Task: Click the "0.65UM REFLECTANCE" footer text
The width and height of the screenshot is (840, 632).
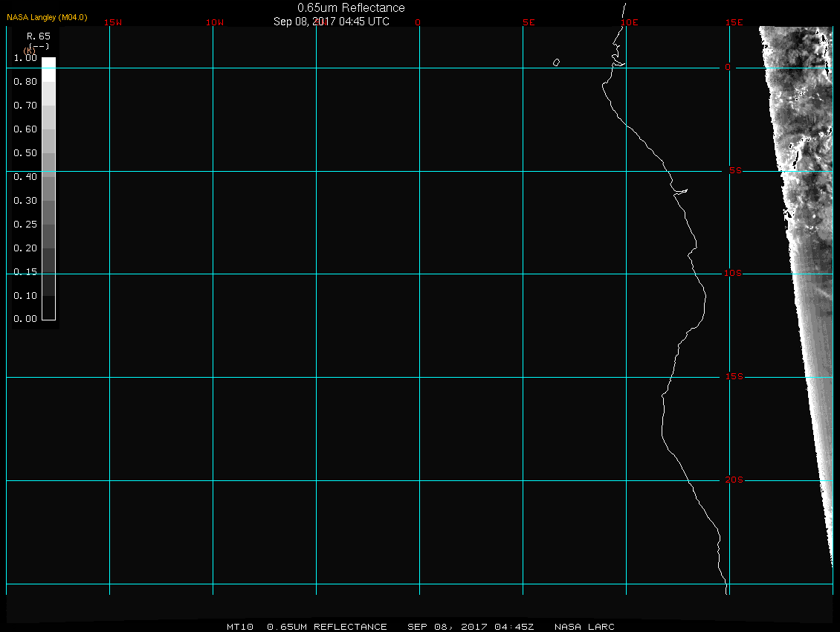Action: 327,626
